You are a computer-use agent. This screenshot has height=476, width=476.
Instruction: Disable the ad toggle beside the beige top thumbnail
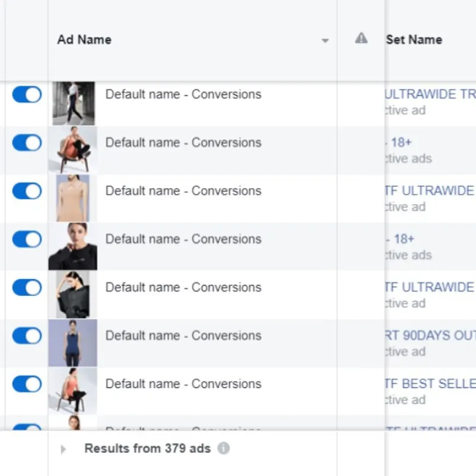27,191
